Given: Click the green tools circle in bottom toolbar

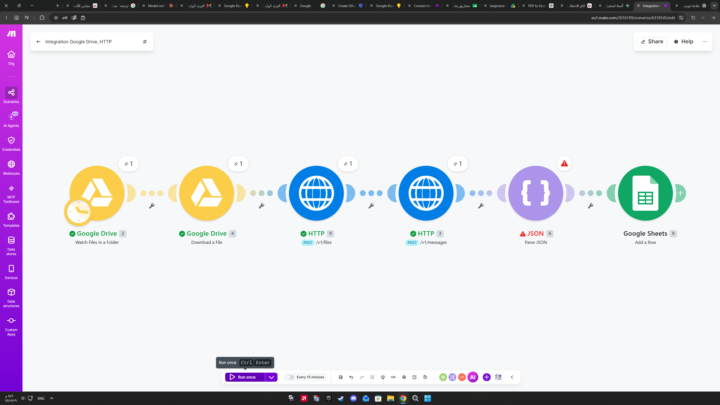Looking at the screenshot, I should [x=443, y=377].
